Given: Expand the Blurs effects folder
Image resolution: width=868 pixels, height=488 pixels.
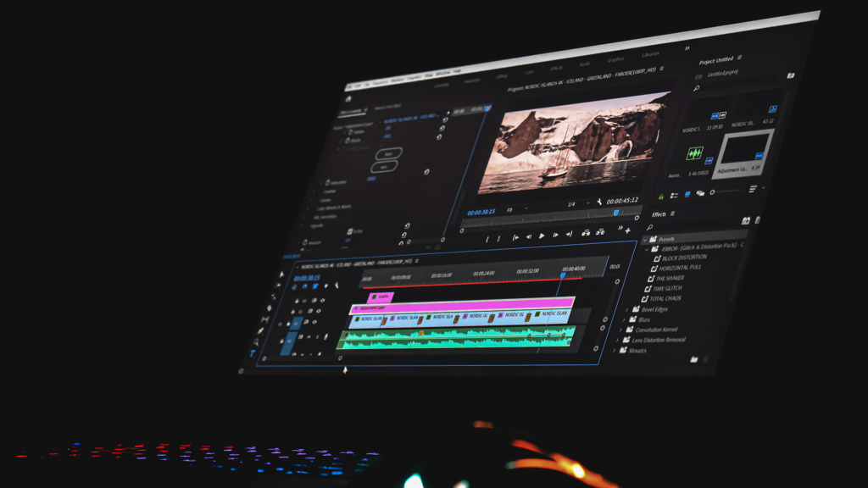Looking at the screenshot, I should (x=626, y=319).
